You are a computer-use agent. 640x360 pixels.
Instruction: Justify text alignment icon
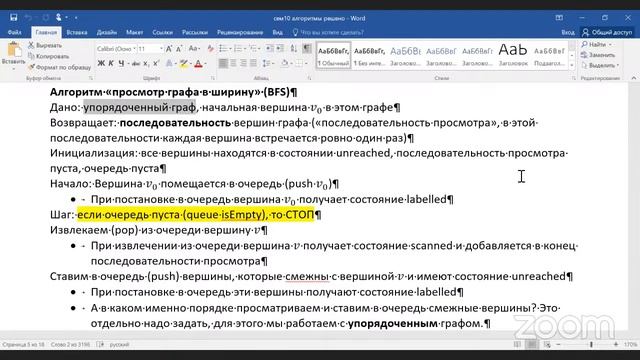click(x=253, y=63)
